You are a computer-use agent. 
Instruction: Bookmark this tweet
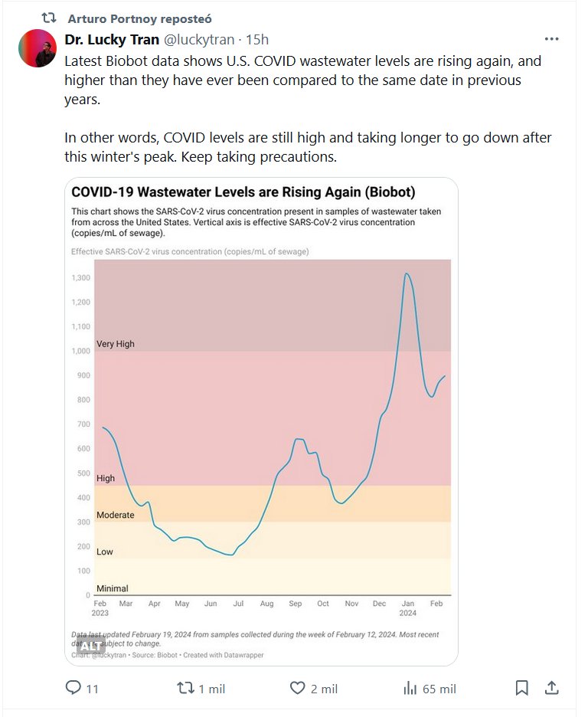coord(521,688)
